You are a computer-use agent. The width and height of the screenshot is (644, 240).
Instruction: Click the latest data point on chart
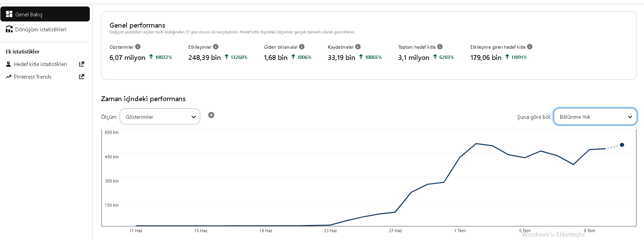tap(622, 145)
